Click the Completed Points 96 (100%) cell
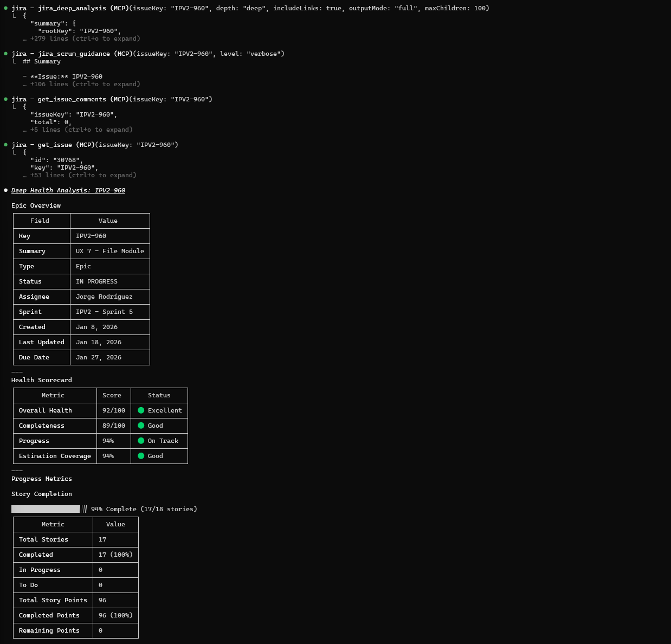Image resolution: width=671 pixels, height=644 pixels. coord(115,615)
